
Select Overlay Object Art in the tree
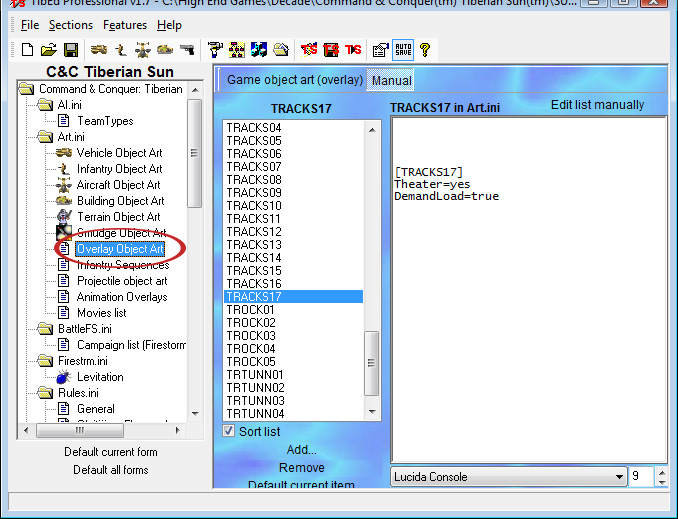[x=120, y=249]
